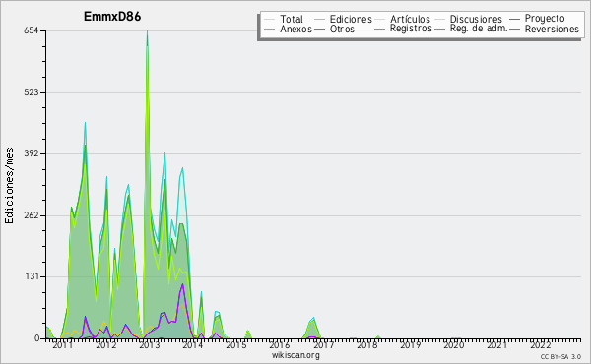This screenshot has width=591, height=364.
Task: Click the Ediciones/mes axis label
Action: click(9, 186)
